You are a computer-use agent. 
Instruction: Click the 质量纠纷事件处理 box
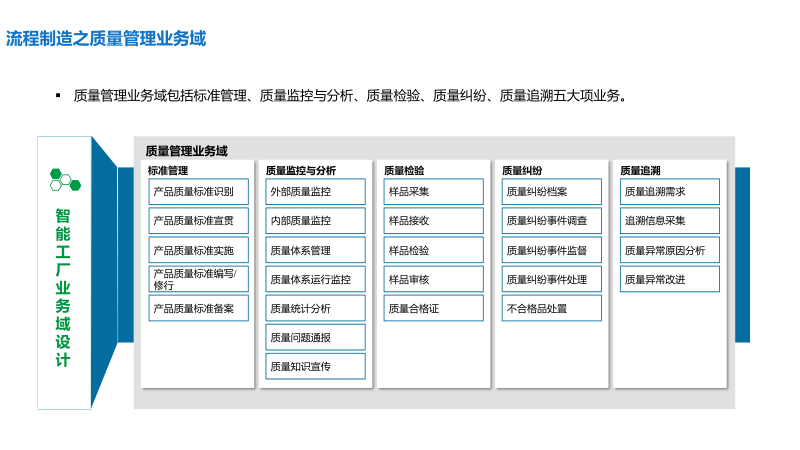click(552, 279)
